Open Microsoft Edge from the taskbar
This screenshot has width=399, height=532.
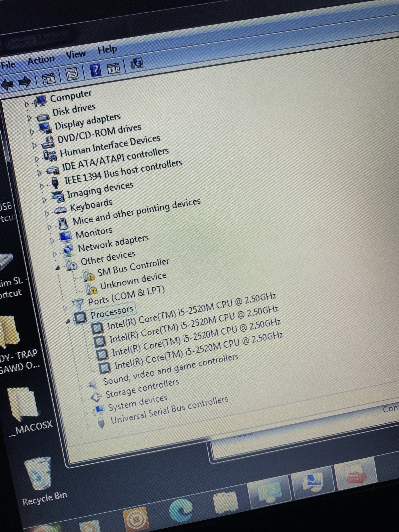click(181, 510)
